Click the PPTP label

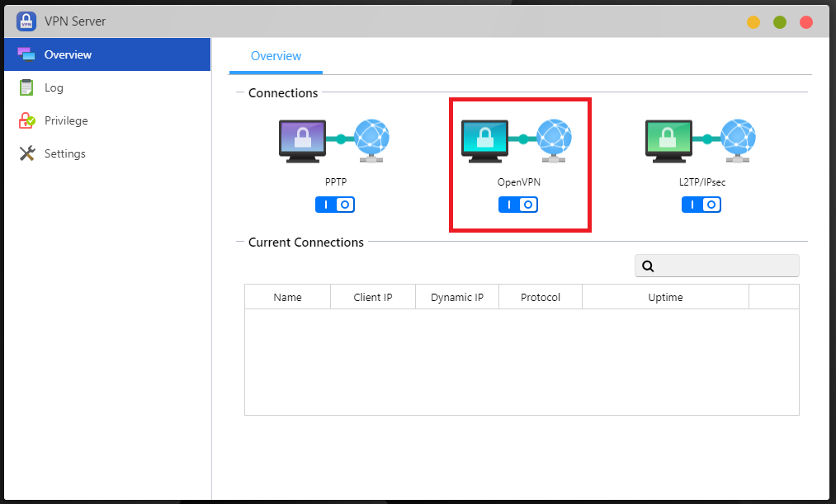coord(336,182)
